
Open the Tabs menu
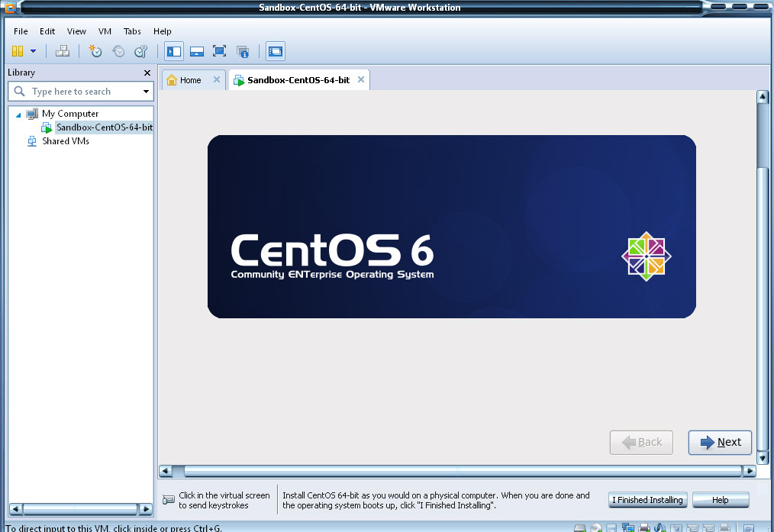(x=132, y=31)
